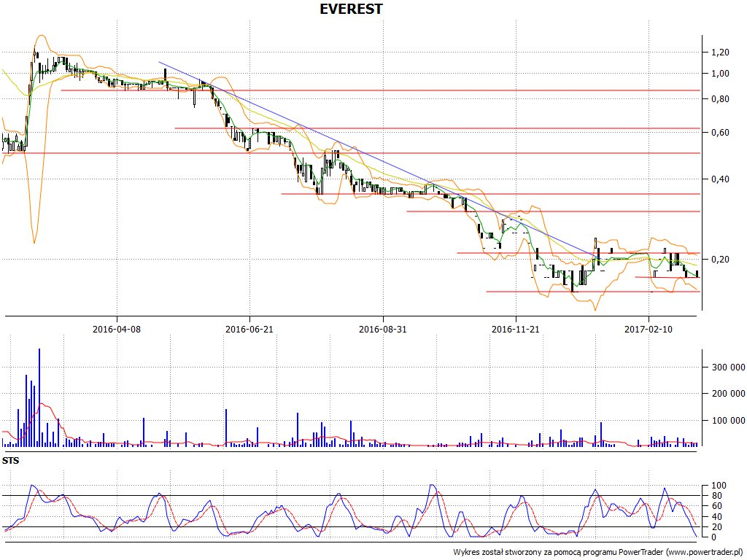Select the 2016-11-21 date label
Screen dimensions: 747x560
click(x=516, y=329)
